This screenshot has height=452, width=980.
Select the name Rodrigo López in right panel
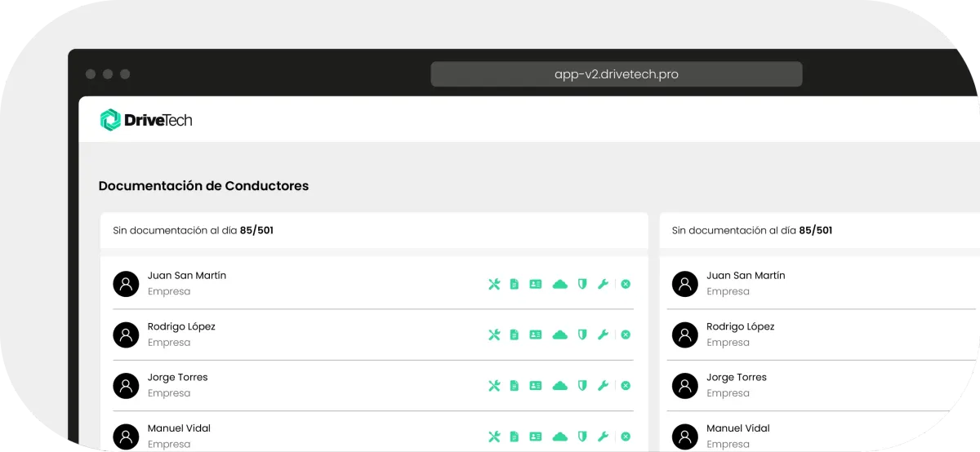741,326
